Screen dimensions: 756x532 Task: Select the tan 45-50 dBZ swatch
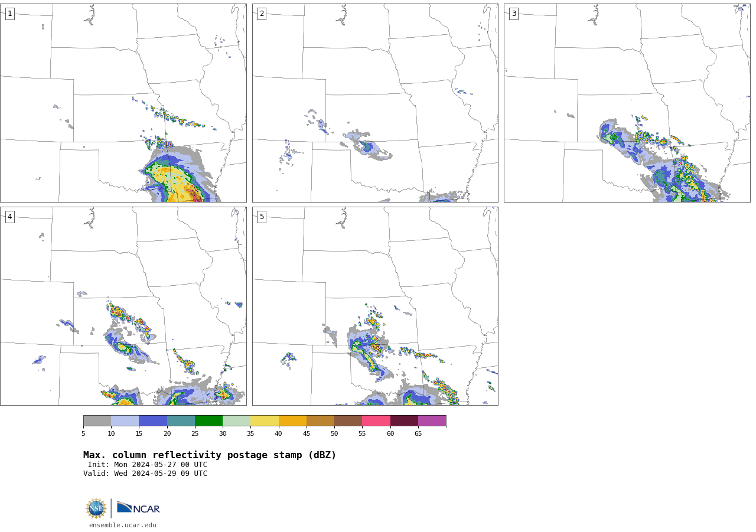[x=320, y=421]
